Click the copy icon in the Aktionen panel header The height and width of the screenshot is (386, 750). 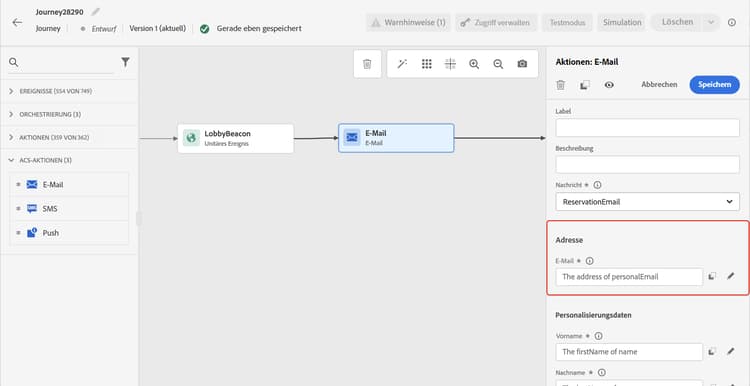coord(585,85)
